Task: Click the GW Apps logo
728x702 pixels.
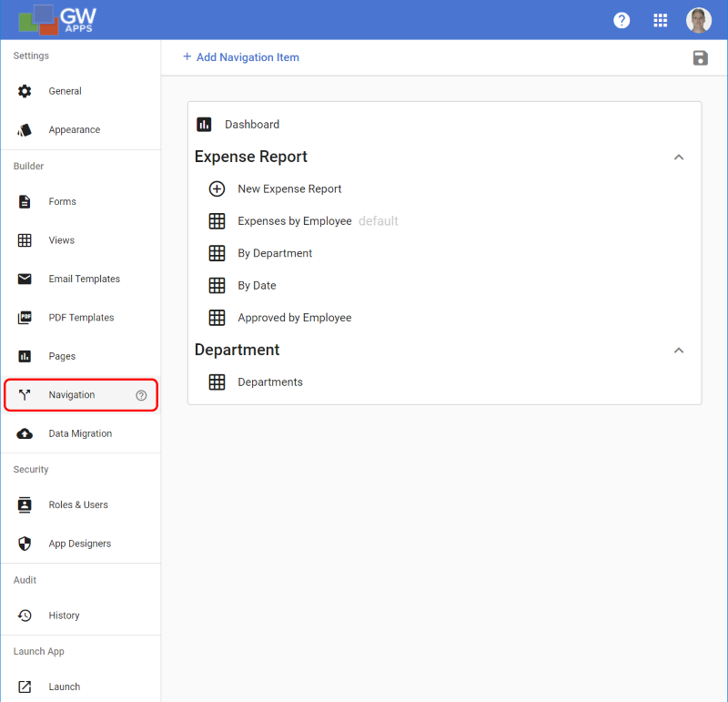Action: 57,20
